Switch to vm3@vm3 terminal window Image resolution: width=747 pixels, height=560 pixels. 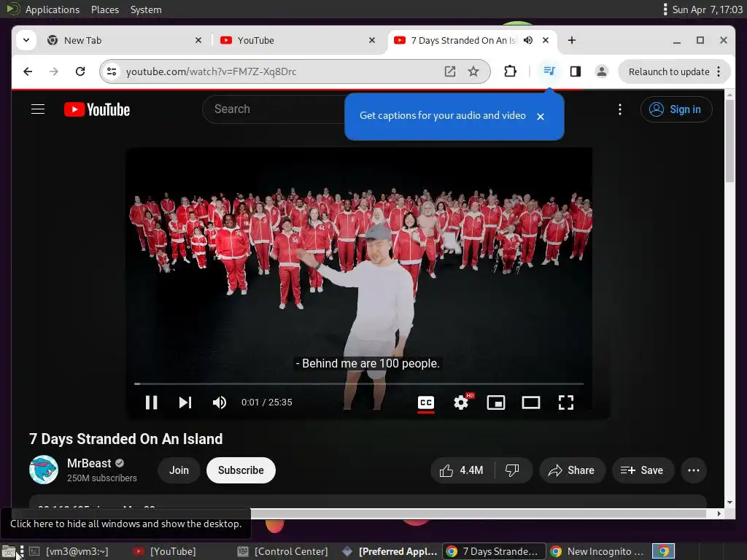point(69,551)
